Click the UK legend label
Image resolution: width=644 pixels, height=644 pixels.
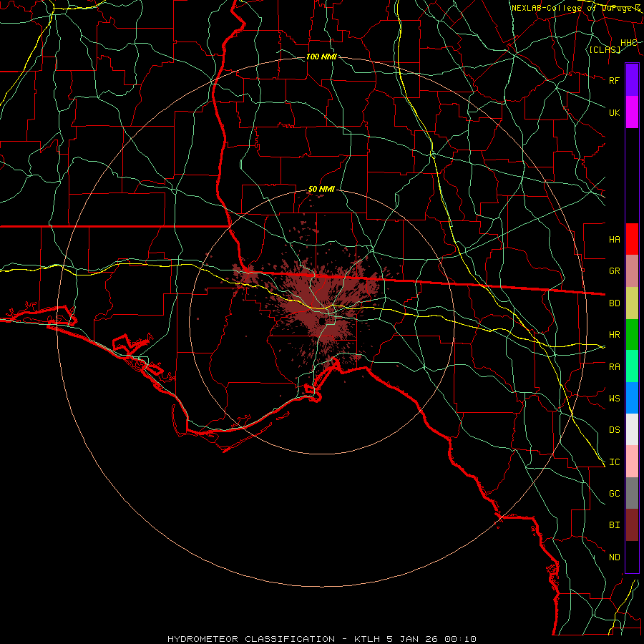[615, 112]
